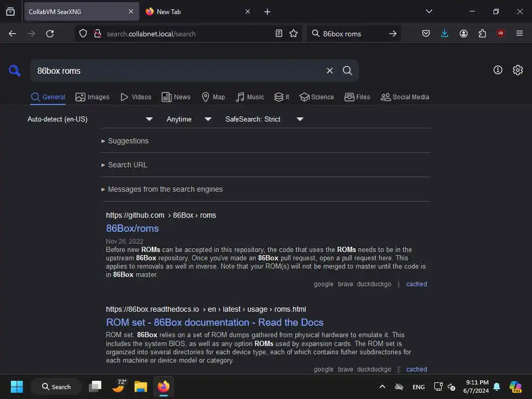Switch to the New Tab tab

pyautogui.click(x=198, y=11)
